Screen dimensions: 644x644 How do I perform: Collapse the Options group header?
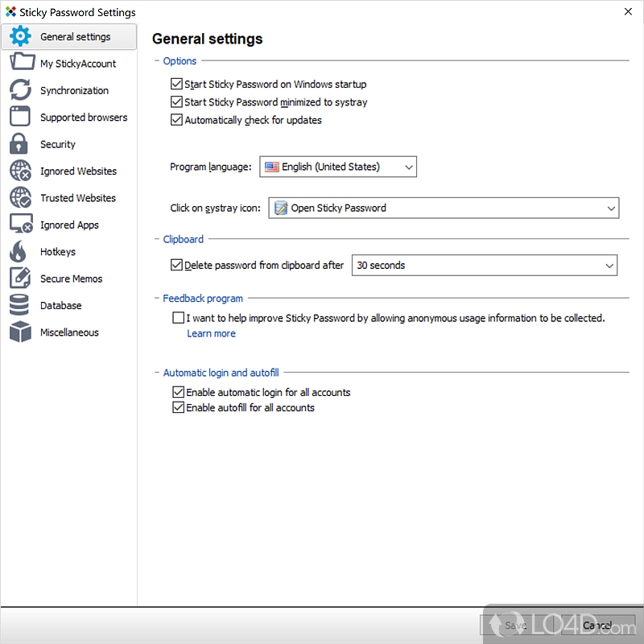tap(180, 61)
